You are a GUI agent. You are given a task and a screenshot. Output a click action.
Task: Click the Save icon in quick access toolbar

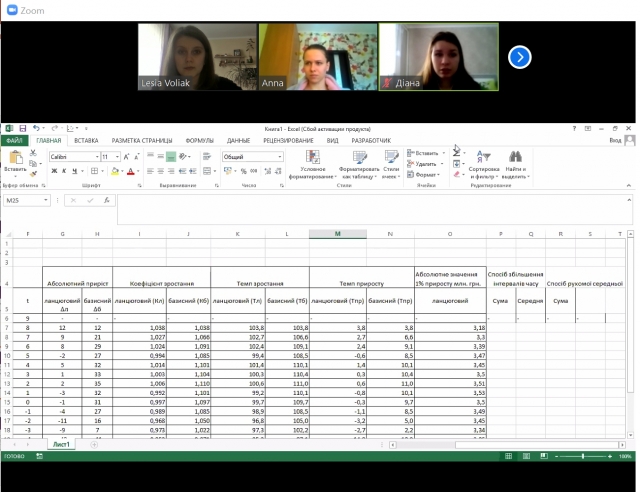pyautogui.click(x=20, y=129)
